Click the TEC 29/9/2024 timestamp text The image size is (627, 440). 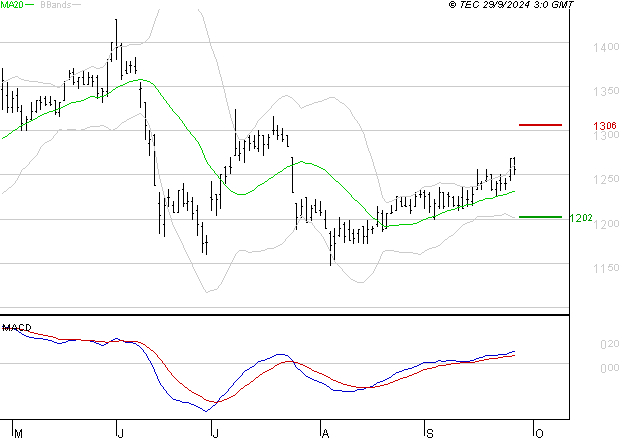pos(511,4)
